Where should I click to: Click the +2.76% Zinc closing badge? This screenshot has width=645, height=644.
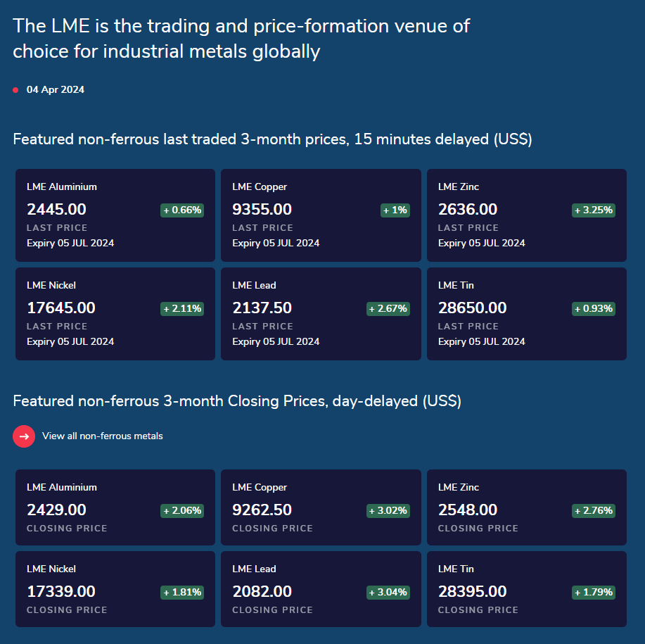[594, 511]
